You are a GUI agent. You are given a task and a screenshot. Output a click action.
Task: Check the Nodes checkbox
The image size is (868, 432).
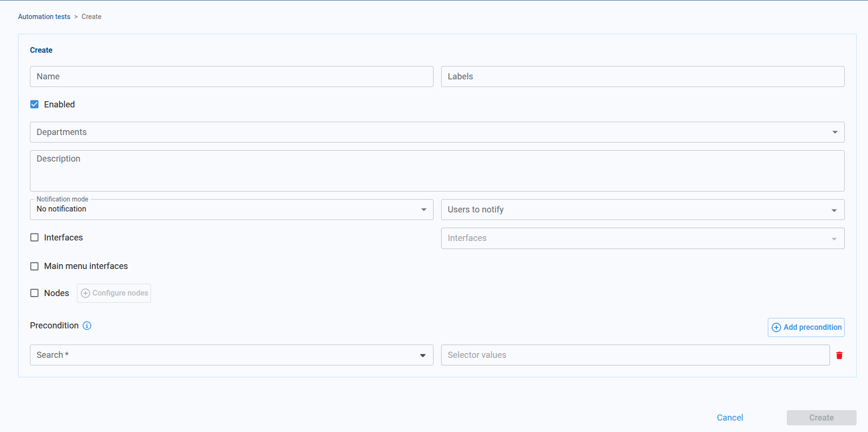point(35,293)
